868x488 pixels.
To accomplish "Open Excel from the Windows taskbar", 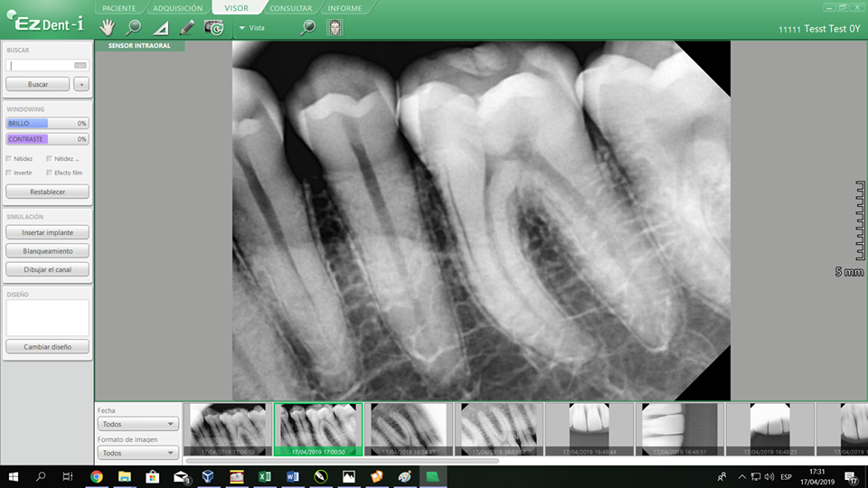I will [265, 476].
